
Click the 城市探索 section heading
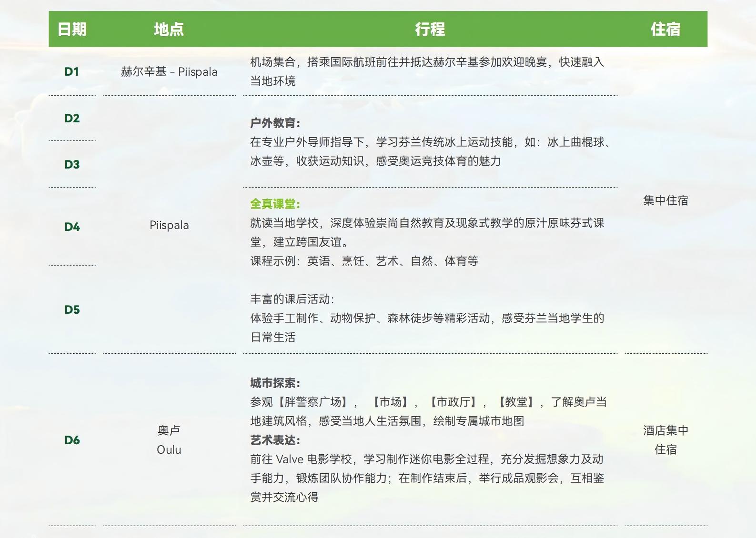275,383
